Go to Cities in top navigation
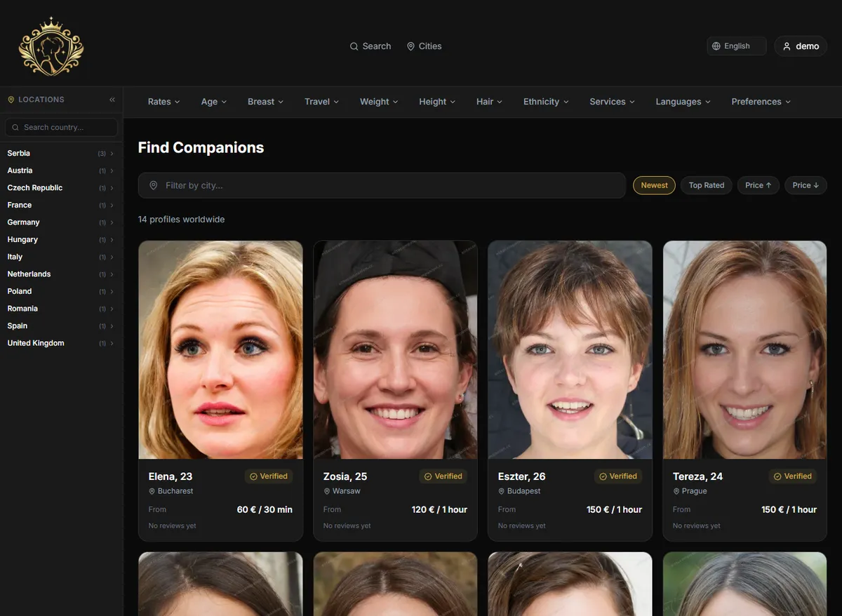The width and height of the screenshot is (842, 616). coord(425,46)
